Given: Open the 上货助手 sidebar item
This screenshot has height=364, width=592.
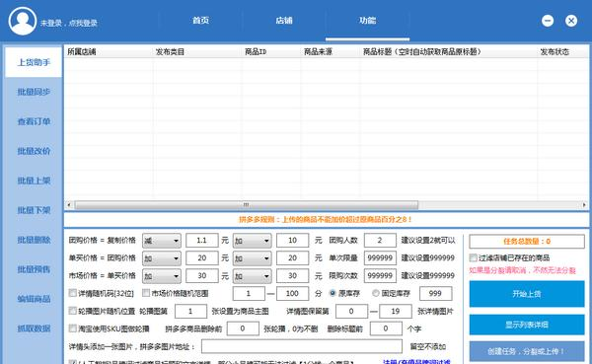Looking at the screenshot, I should click(34, 62).
